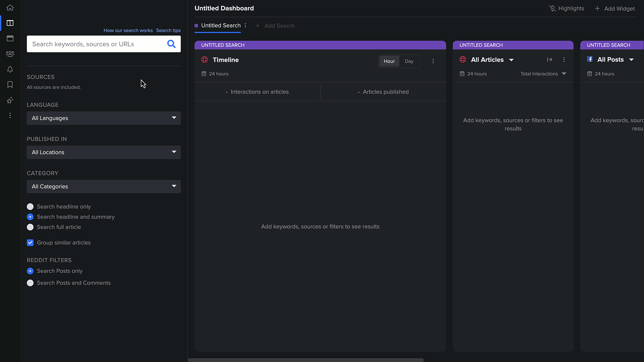The image size is (644, 362).
Task: Open the sparkle star icon in sidebar
Action: click(x=10, y=100)
